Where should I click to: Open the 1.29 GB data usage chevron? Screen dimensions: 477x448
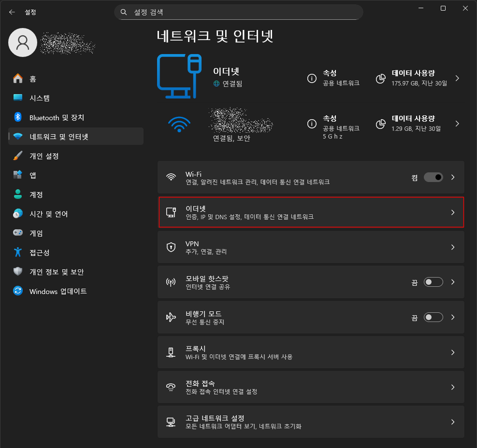tap(457, 124)
